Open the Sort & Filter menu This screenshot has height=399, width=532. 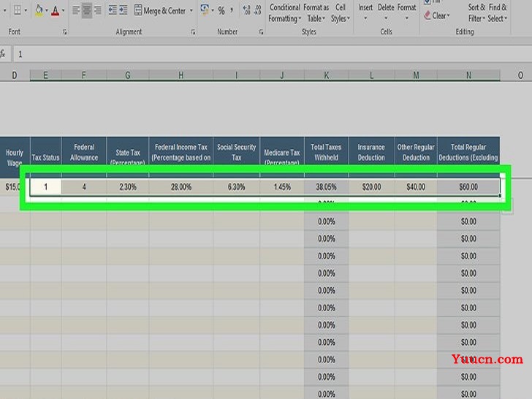pyautogui.click(x=476, y=13)
